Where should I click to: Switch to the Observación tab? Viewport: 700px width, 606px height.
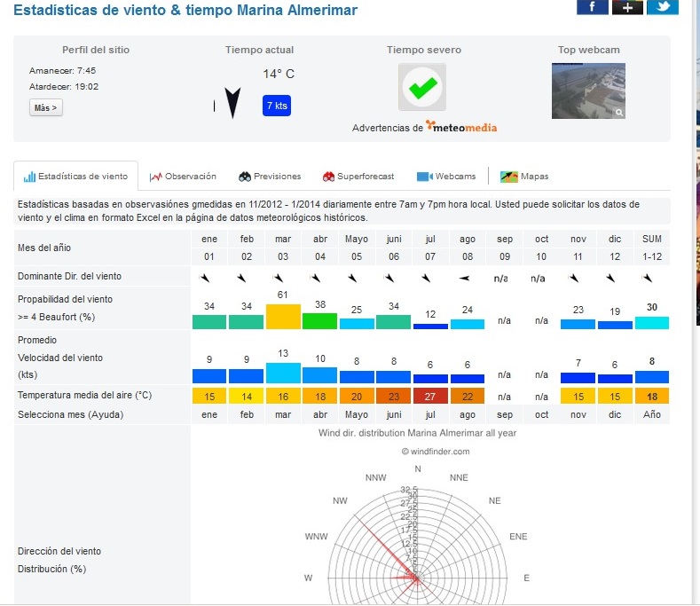[183, 177]
